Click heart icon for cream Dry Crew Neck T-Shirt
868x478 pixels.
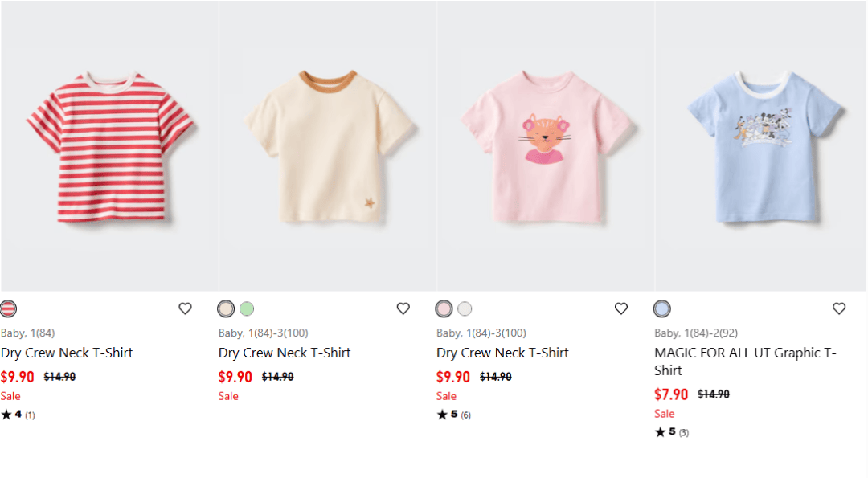(x=403, y=308)
